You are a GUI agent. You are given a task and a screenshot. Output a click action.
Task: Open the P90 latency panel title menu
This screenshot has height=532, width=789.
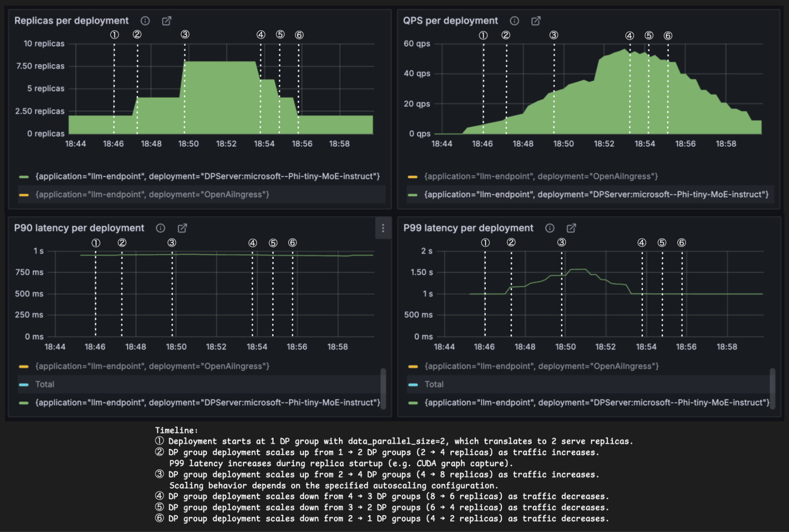[x=79, y=228]
